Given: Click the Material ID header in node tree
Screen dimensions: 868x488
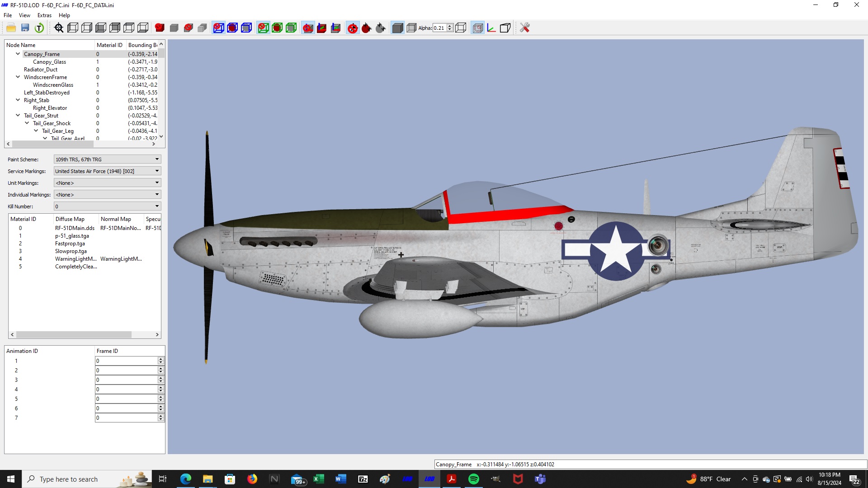Looking at the screenshot, I should 110,45.
